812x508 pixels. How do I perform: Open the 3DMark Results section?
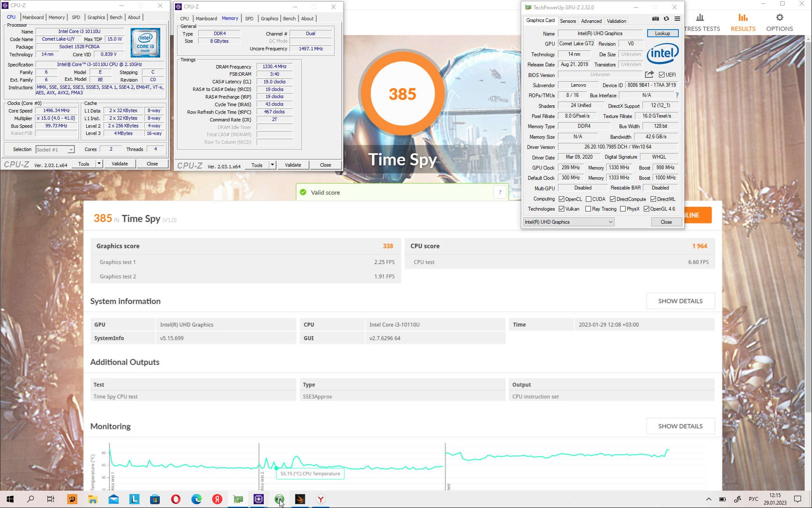(x=743, y=22)
